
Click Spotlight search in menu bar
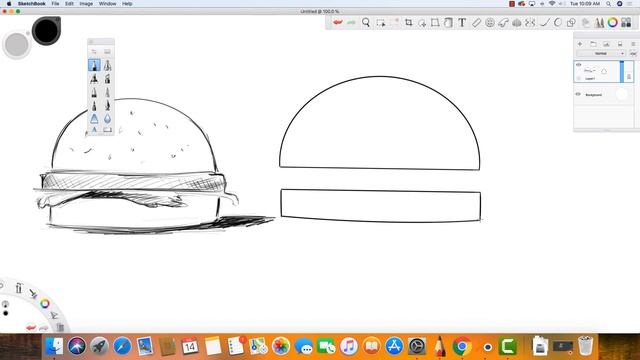click(x=608, y=4)
